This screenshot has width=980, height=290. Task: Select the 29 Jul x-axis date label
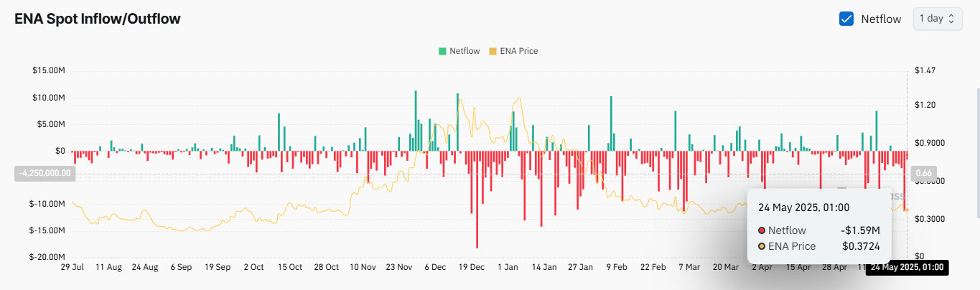click(72, 267)
